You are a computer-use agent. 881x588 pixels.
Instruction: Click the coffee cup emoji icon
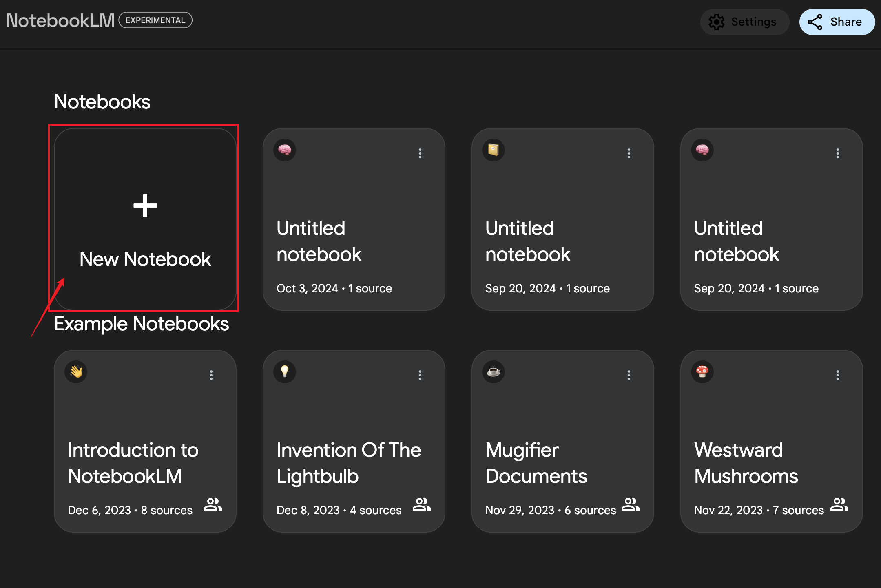point(494,372)
